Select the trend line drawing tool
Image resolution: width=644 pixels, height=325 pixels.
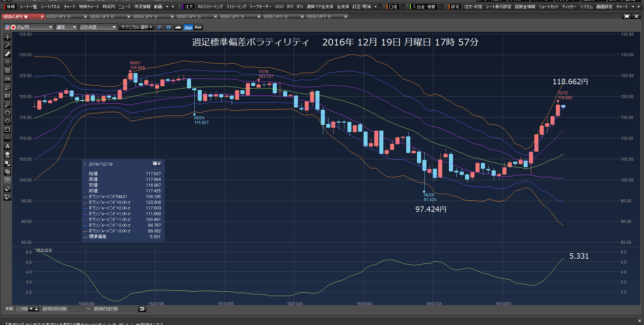point(7,45)
